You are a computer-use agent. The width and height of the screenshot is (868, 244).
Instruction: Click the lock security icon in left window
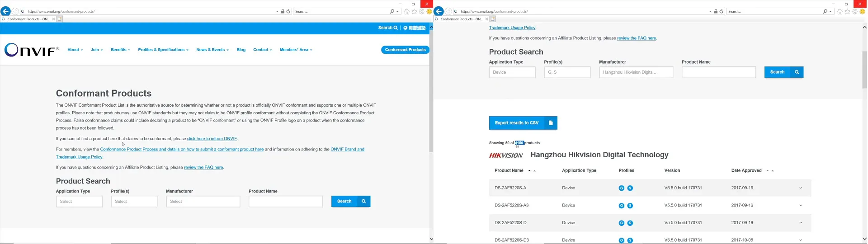coord(283,11)
